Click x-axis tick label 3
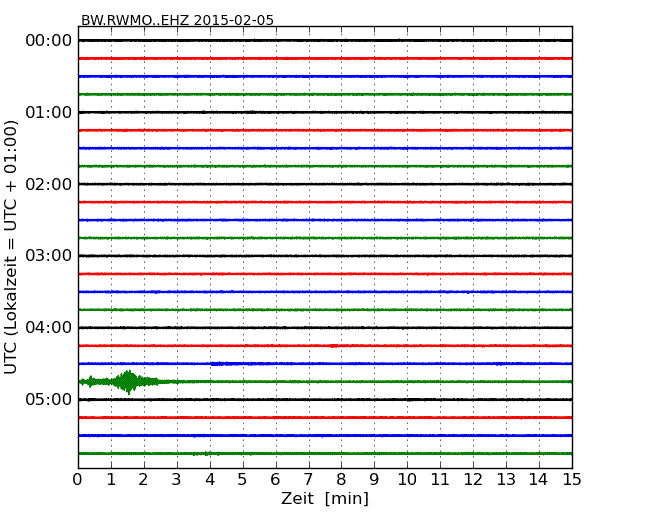 (x=177, y=479)
